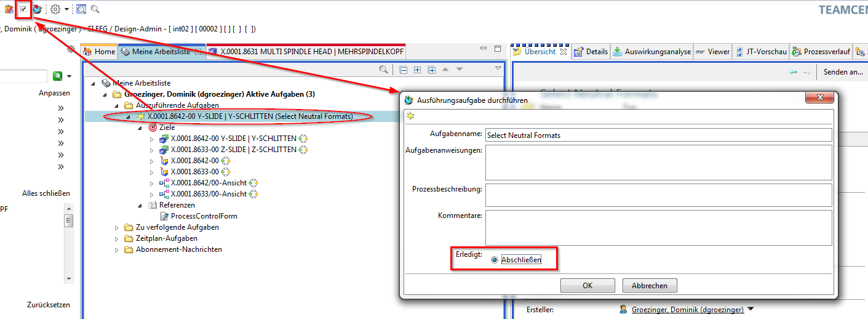
Task: Click into the Kommentare text field
Action: coord(658,228)
